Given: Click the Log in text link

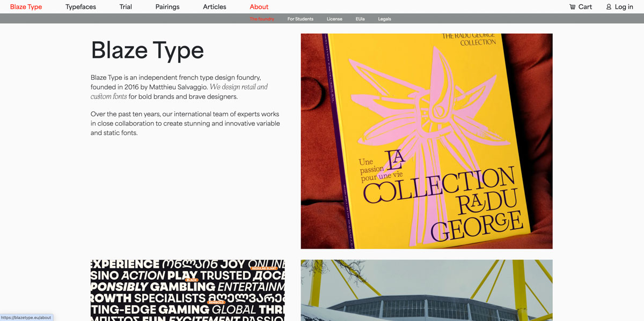Looking at the screenshot, I should coord(624,7).
